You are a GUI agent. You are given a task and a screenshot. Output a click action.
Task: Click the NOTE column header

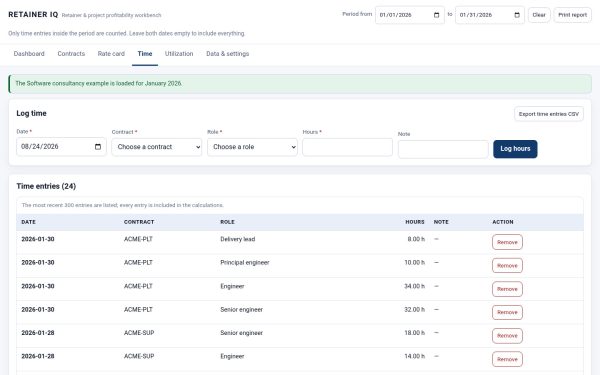[x=441, y=222]
